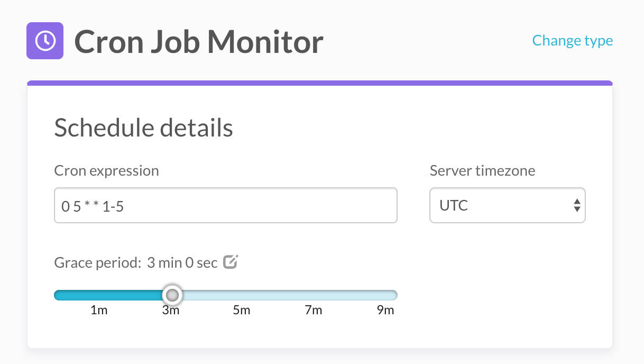644x364 pixels.
Task: Click the 3m tick label
Action: pyautogui.click(x=171, y=310)
